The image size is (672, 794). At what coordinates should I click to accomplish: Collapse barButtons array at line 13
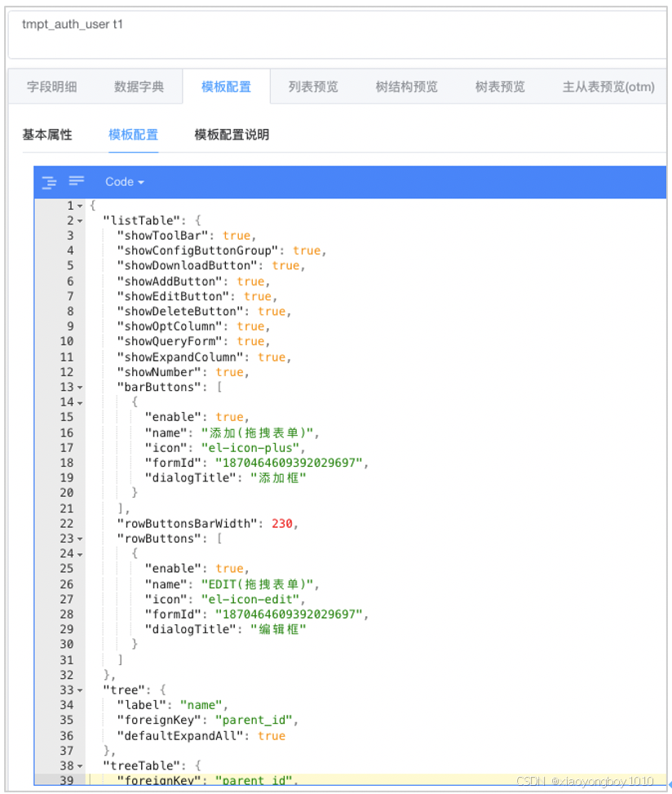click(80, 388)
